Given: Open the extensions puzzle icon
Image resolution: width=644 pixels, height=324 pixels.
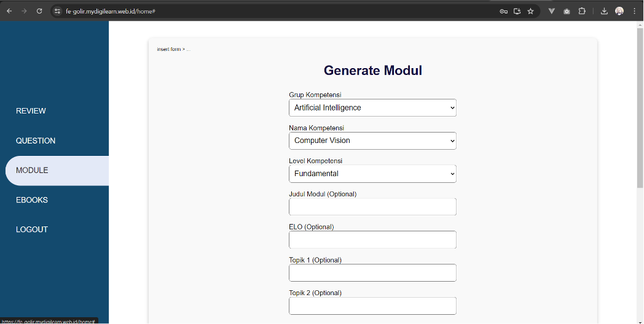Looking at the screenshot, I should pos(582,11).
